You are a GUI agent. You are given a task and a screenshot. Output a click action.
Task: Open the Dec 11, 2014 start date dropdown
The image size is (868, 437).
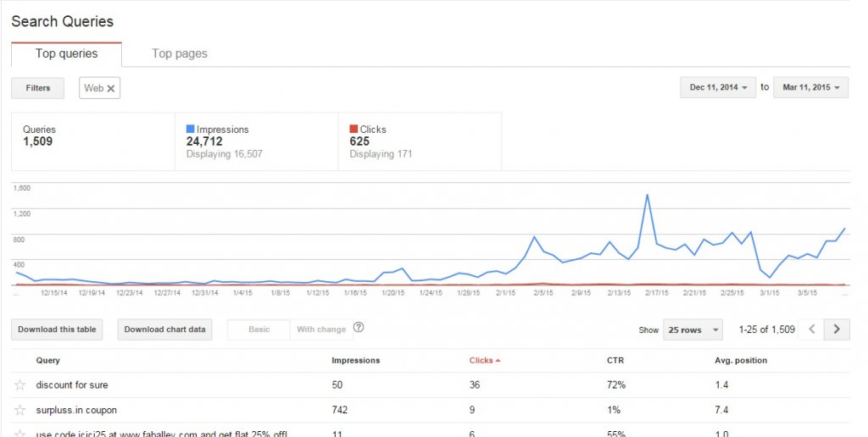click(718, 87)
